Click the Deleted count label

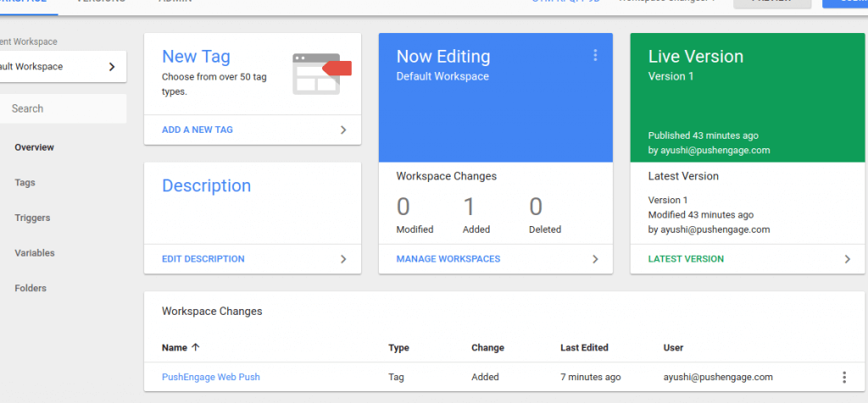[545, 229]
